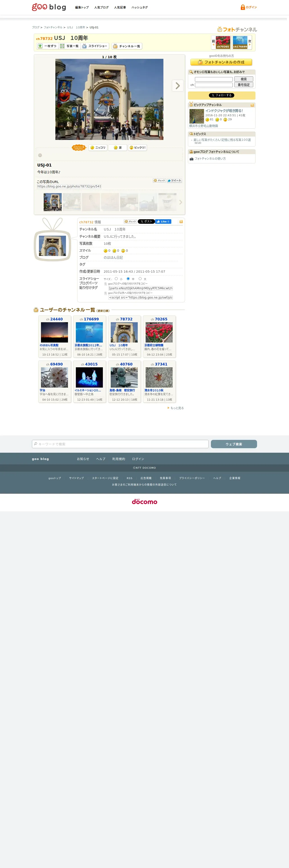Select the 一枚ずつ view button
This screenshot has height=868, width=289.
click(47, 46)
